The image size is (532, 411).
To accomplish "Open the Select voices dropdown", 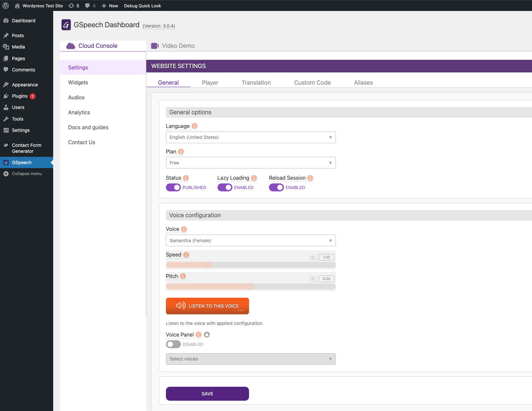I will (x=251, y=359).
